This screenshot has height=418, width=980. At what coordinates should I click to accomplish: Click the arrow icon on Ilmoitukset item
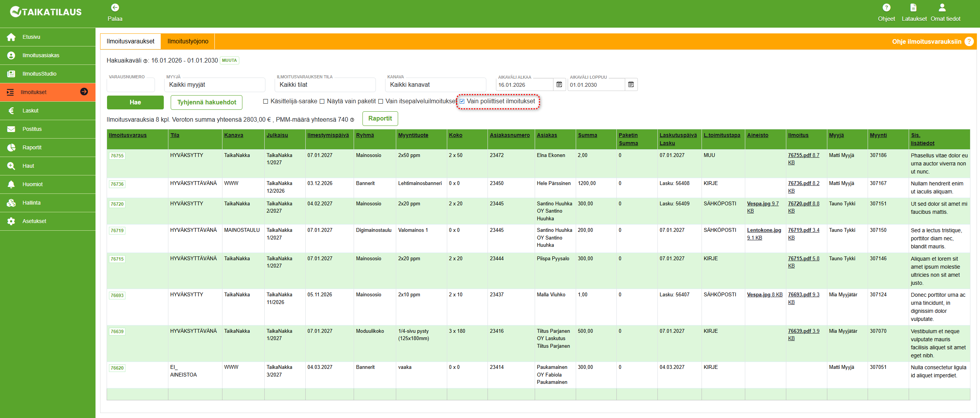tap(84, 92)
